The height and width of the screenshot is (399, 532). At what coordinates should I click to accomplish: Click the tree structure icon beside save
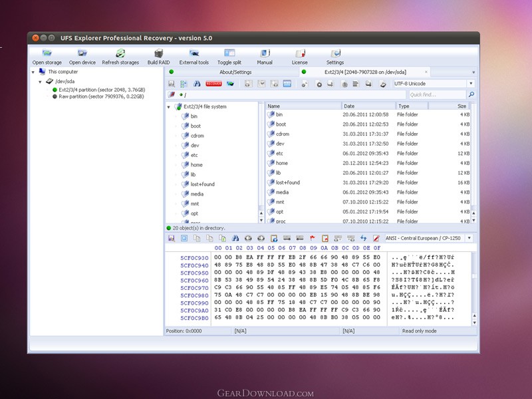184,84
